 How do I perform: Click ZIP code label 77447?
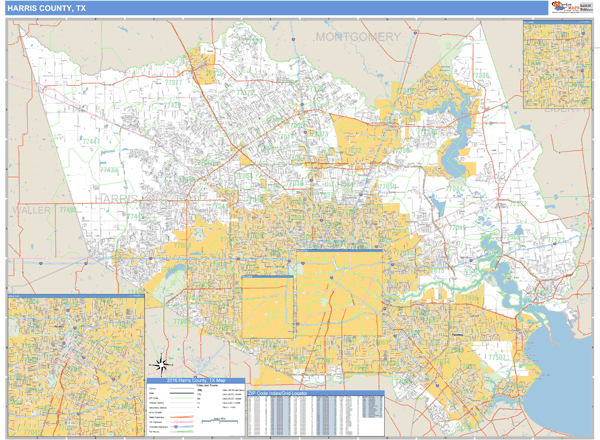(91, 141)
